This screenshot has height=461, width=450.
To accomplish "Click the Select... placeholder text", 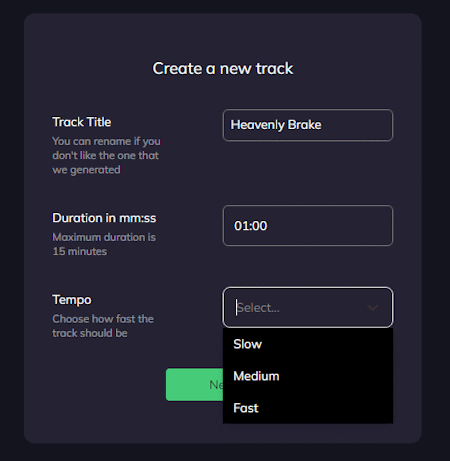I will click(x=258, y=308).
